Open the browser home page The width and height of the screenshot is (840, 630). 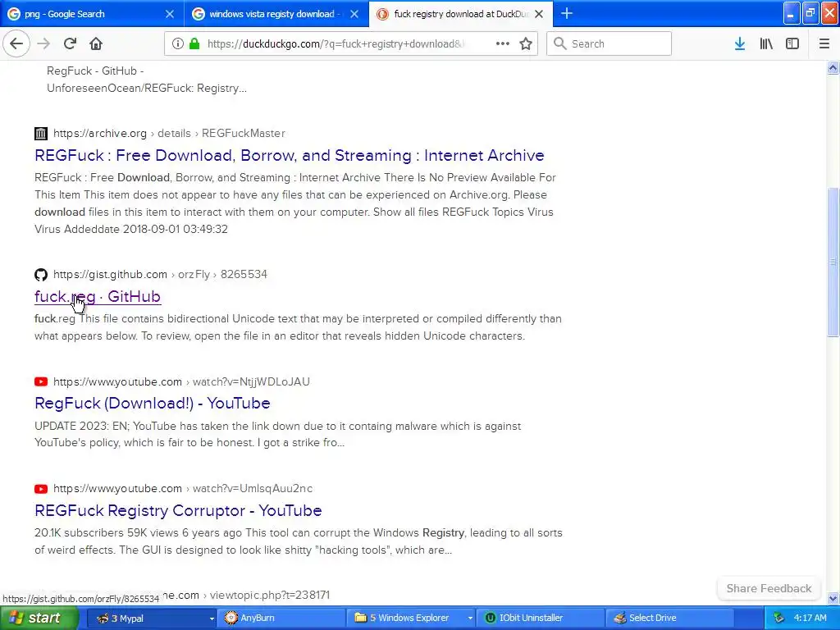(x=96, y=44)
